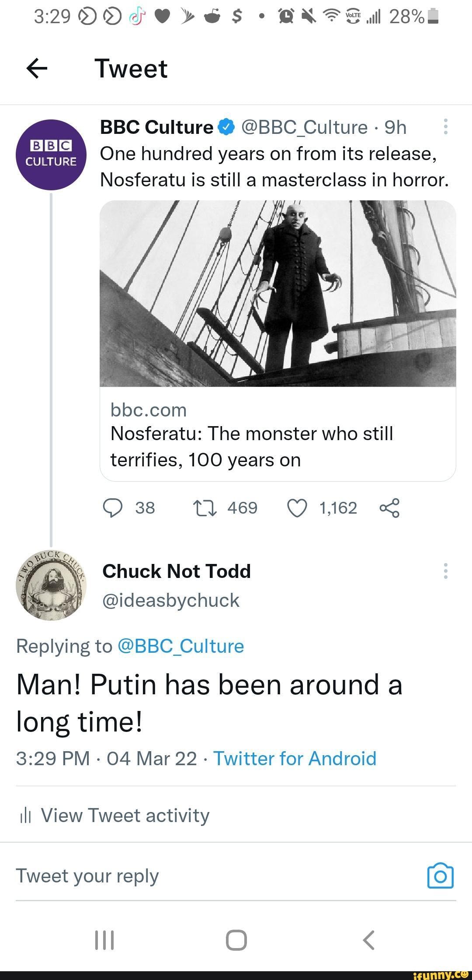The image size is (472, 980).
Task: Open Android recent apps button
Action: 104,940
